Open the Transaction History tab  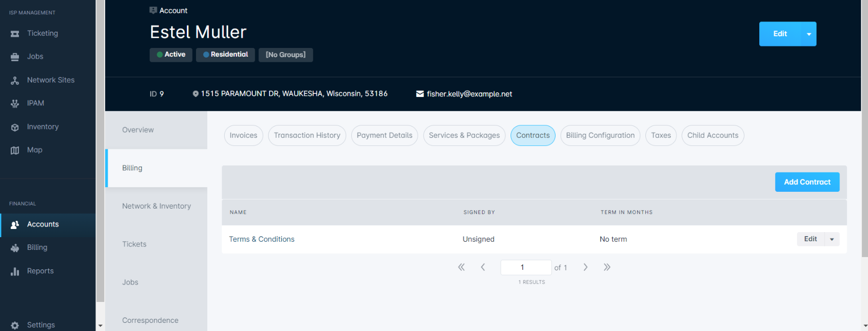[307, 136]
